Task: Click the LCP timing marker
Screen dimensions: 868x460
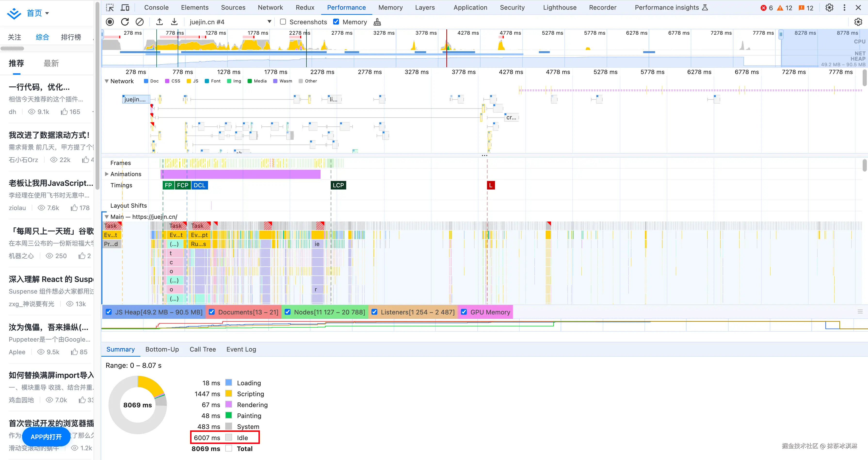Action: [x=338, y=185]
